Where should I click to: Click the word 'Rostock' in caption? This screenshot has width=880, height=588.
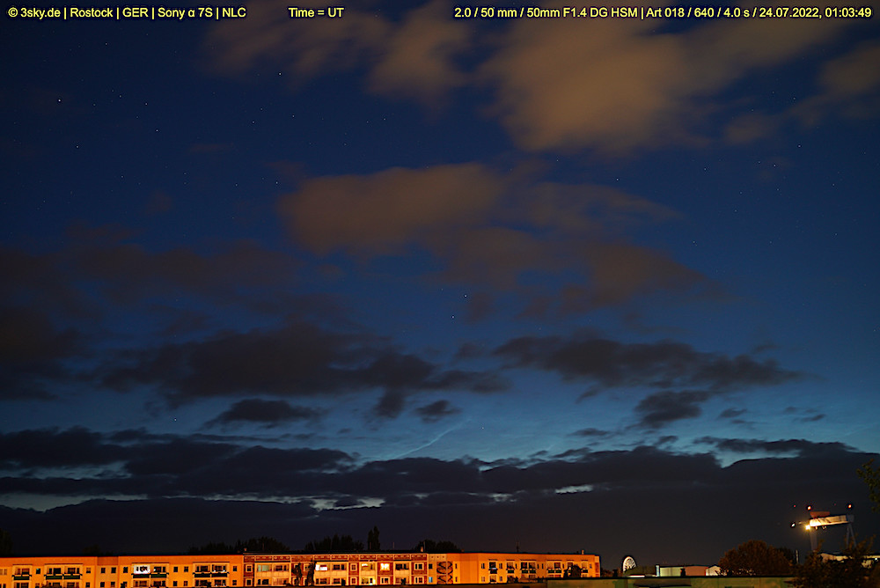tap(92, 12)
